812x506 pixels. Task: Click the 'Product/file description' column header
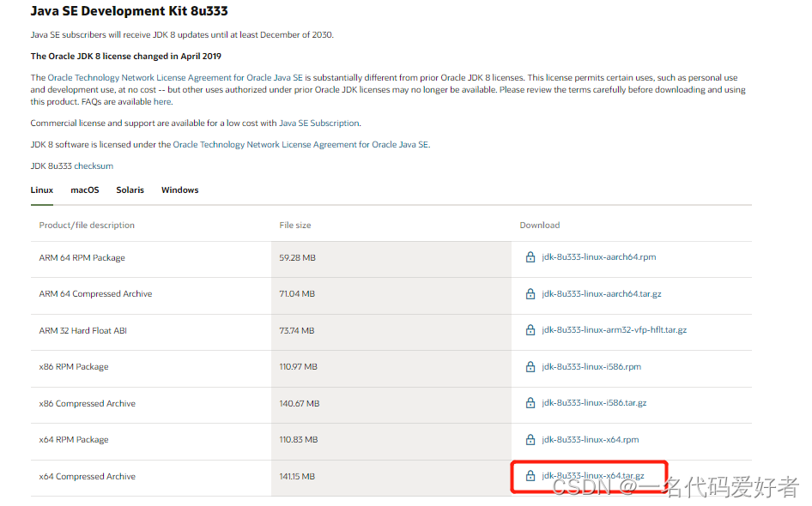tap(87, 225)
